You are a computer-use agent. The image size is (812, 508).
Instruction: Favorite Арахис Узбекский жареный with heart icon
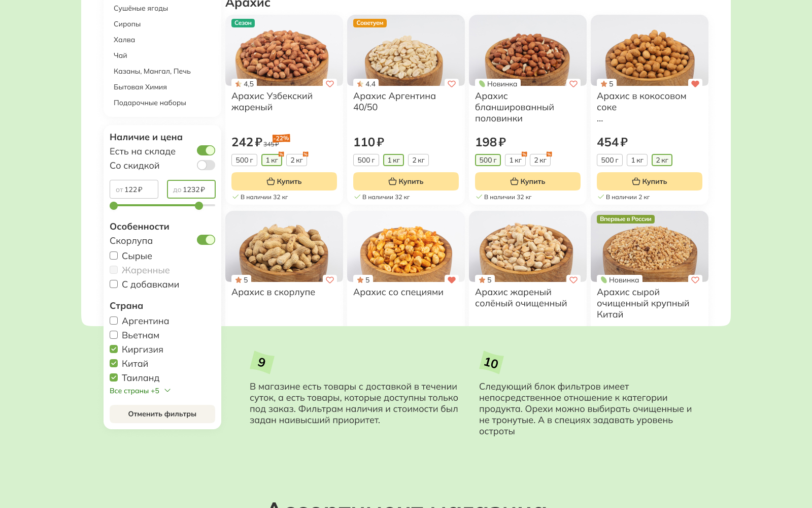click(330, 84)
